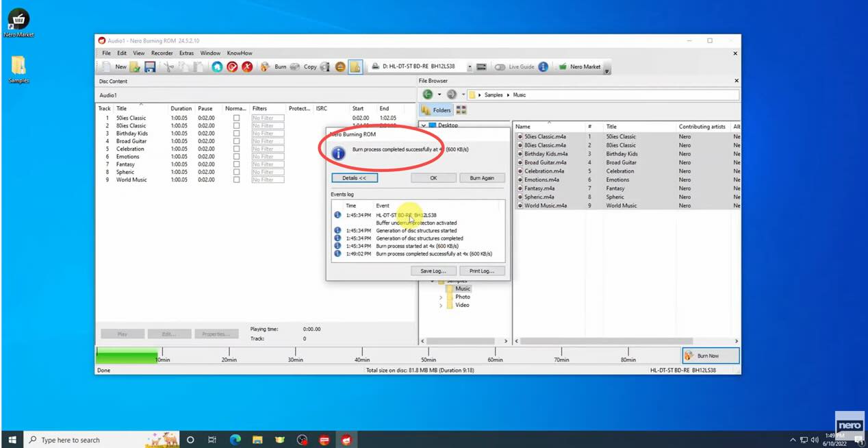Click the Burn Now button

(711, 356)
